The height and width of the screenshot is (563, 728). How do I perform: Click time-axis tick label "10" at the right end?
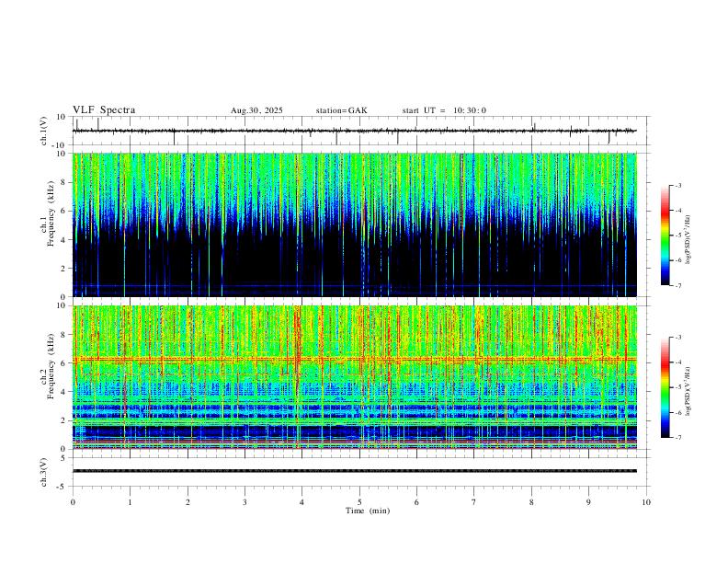(x=646, y=502)
